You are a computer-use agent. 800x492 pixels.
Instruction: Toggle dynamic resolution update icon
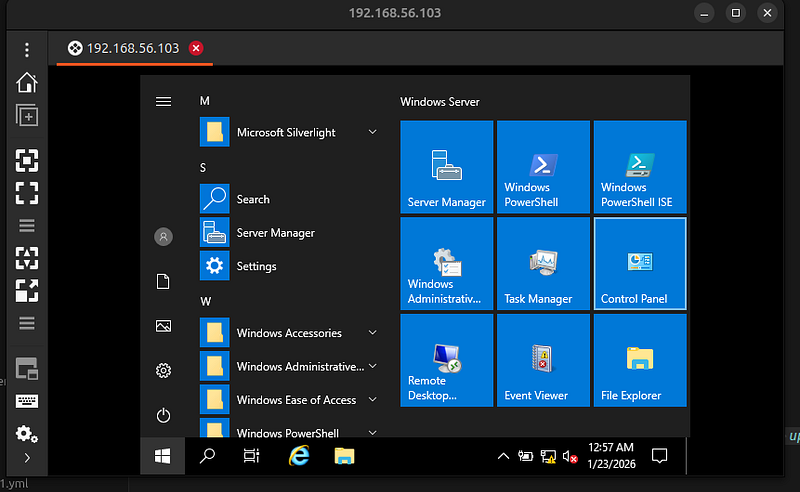tap(27, 258)
